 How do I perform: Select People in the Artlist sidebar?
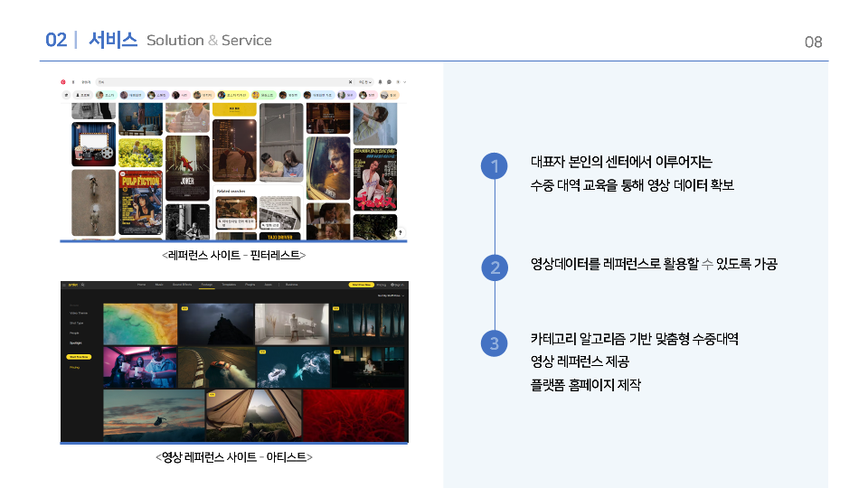point(74,333)
